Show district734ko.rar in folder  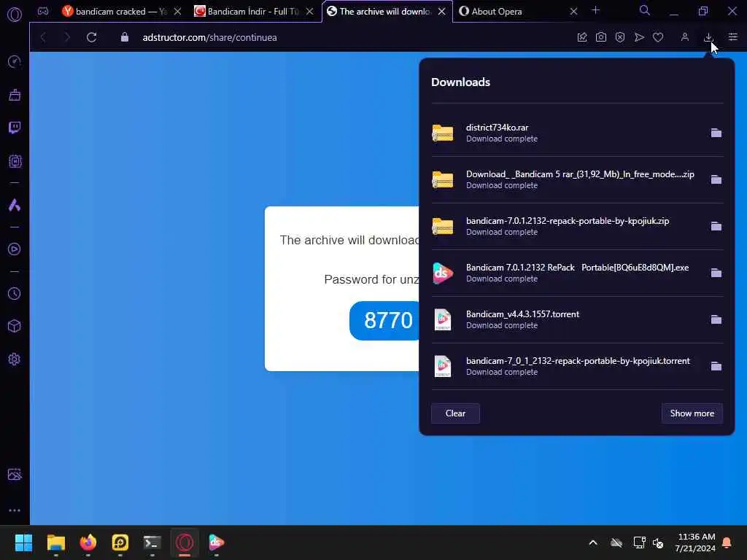pos(716,133)
